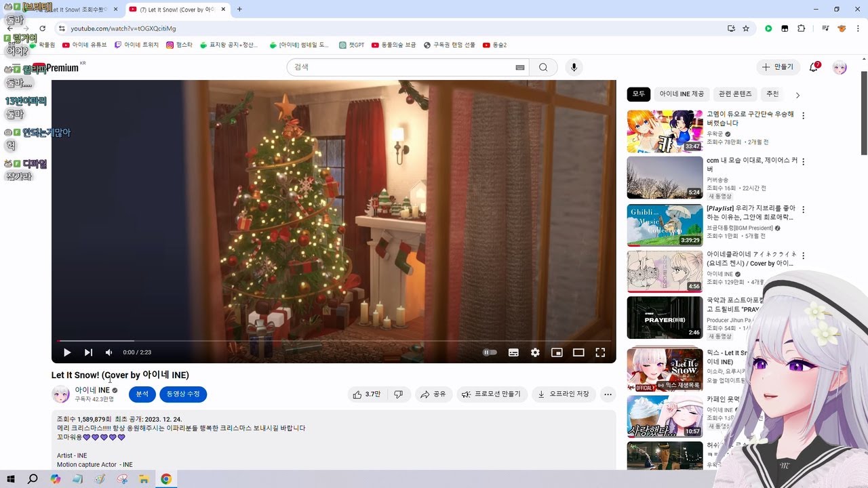Image resolution: width=868 pixels, height=488 pixels.
Task: Open 고멤이 듀오로 video thumbnail
Action: point(665,131)
